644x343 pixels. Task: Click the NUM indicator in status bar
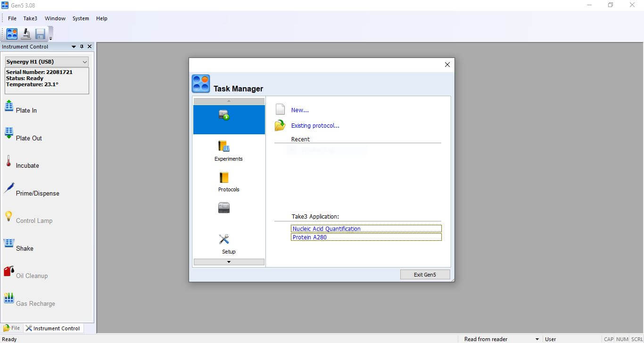622,339
